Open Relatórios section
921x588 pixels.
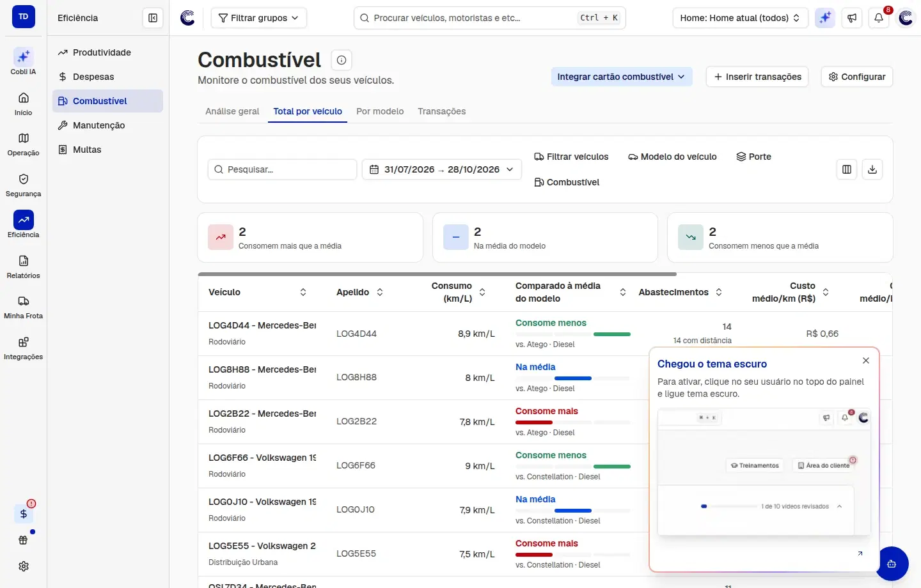tap(24, 267)
